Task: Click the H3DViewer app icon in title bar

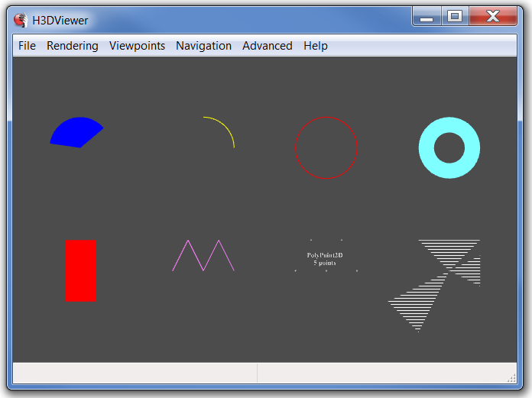Action: [x=21, y=20]
